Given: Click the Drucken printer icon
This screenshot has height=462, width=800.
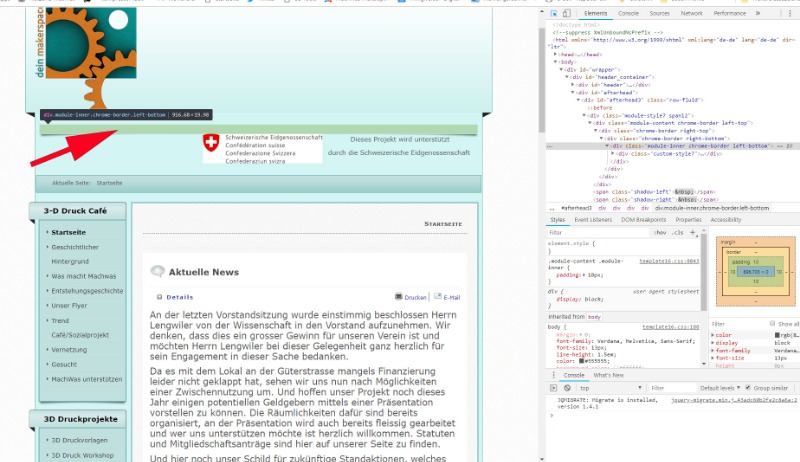Looking at the screenshot, I should [398, 296].
